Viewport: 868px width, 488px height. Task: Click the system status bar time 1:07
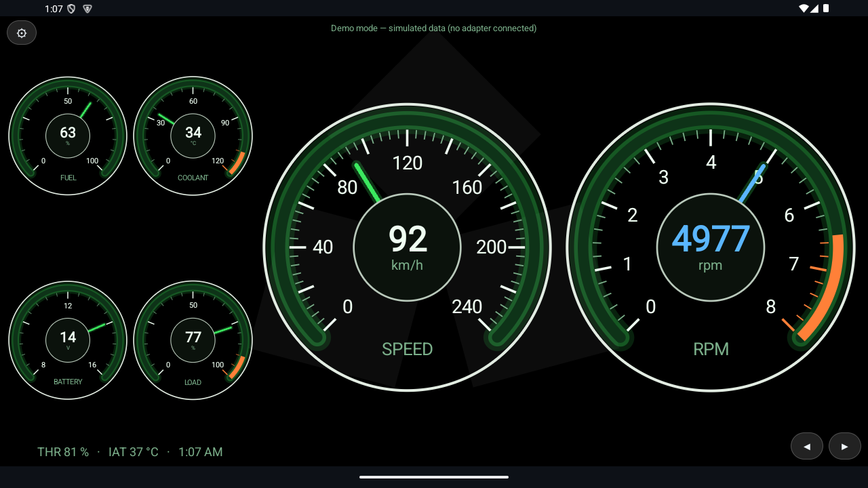coord(54,9)
